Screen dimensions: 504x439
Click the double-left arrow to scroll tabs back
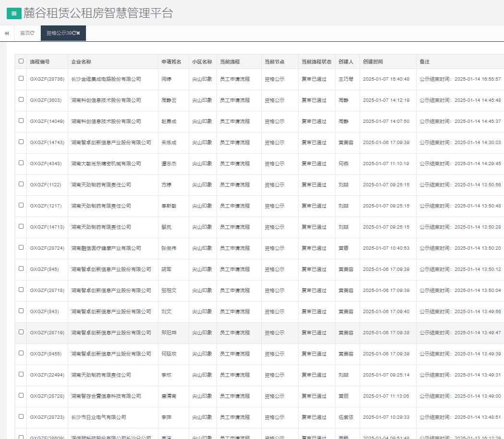(7, 33)
